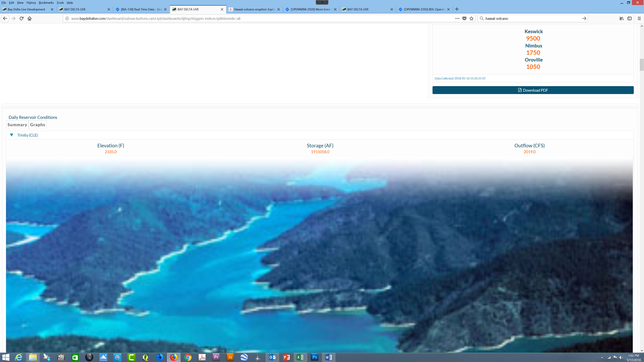Switch to Word in taskbar

[329, 357]
